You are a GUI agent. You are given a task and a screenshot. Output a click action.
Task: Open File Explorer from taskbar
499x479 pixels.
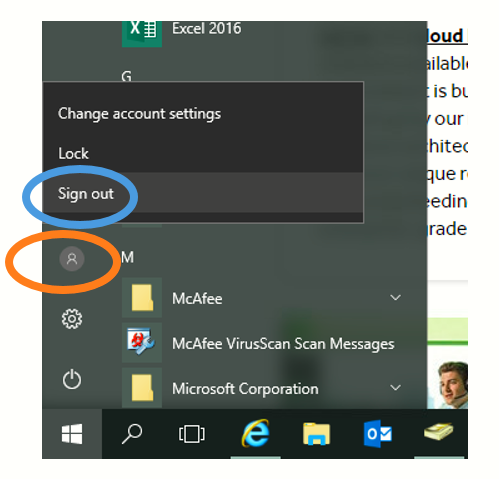pyautogui.click(x=316, y=434)
